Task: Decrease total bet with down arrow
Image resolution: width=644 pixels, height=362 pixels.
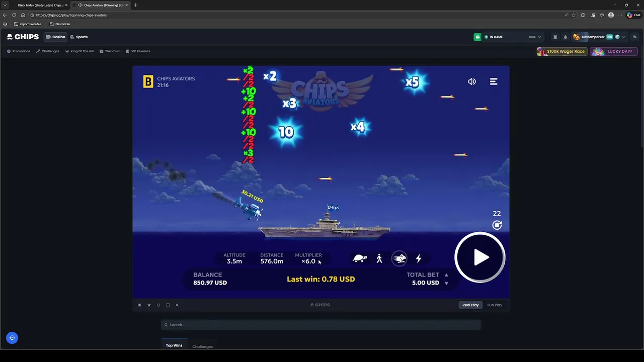Action: coord(446,283)
